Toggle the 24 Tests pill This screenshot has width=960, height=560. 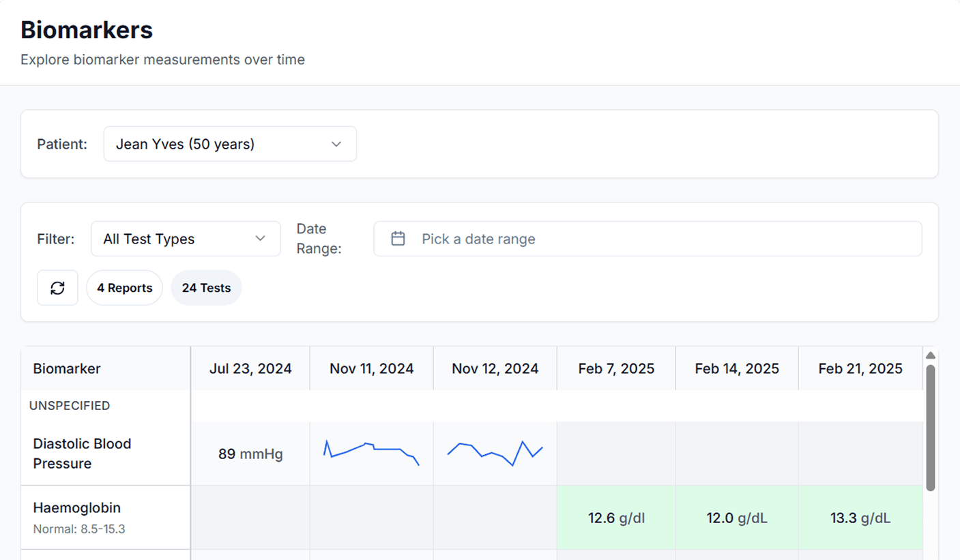pyautogui.click(x=206, y=288)
